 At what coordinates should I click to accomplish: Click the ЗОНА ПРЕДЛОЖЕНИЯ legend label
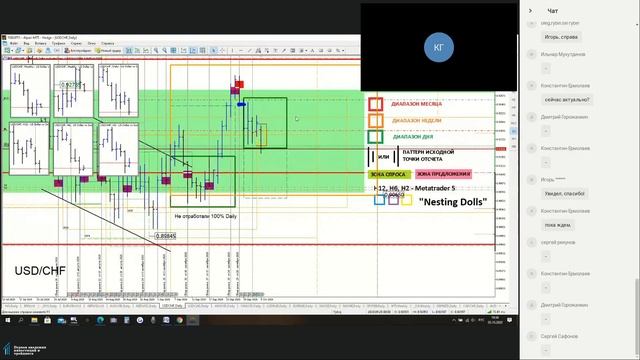(x=443, y=174)
